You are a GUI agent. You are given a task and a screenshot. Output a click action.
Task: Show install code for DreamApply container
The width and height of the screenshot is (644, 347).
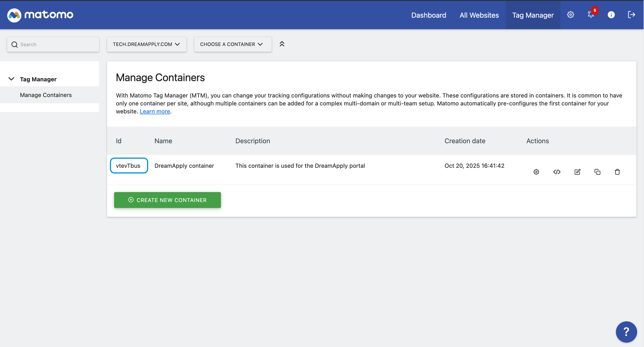pos(557,172)
